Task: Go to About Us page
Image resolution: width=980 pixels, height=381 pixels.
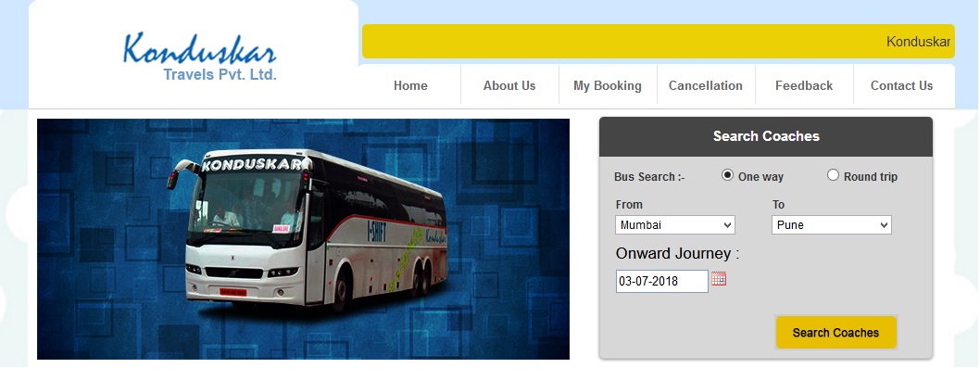Action: 509,85
